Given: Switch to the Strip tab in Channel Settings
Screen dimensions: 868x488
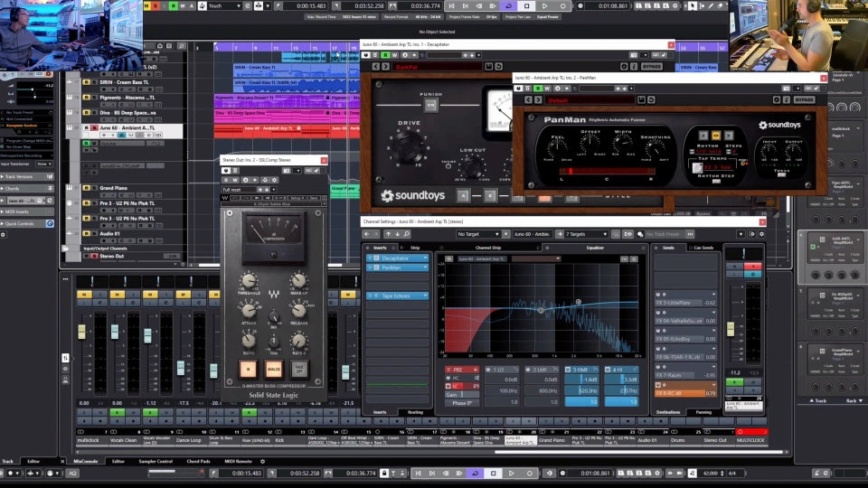Looking at the screenshot, I should 415,248.
